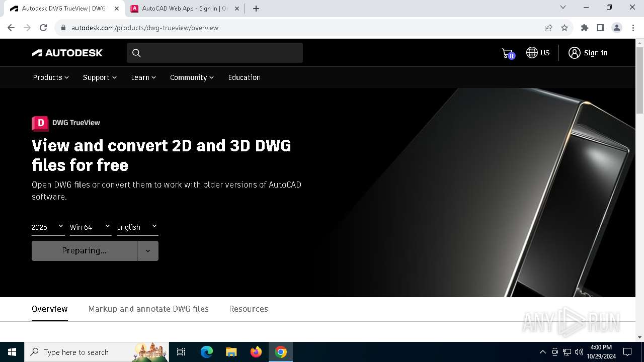Open the English language dropdown

[x=137, y=227]
